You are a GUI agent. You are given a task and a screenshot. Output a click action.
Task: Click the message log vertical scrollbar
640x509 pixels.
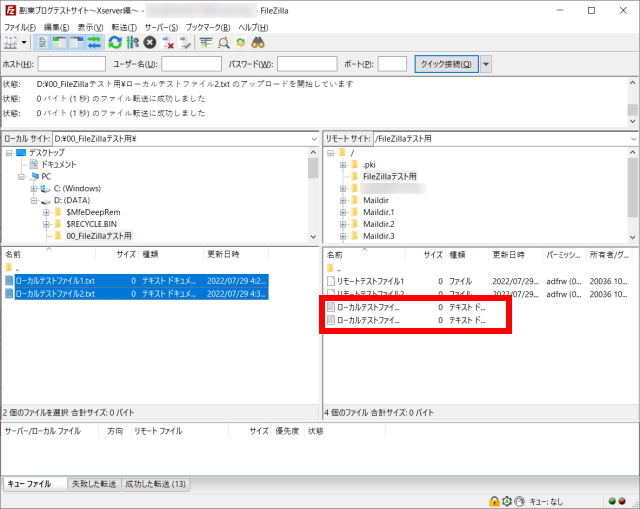pyautogui.click(x=632, y=100)
